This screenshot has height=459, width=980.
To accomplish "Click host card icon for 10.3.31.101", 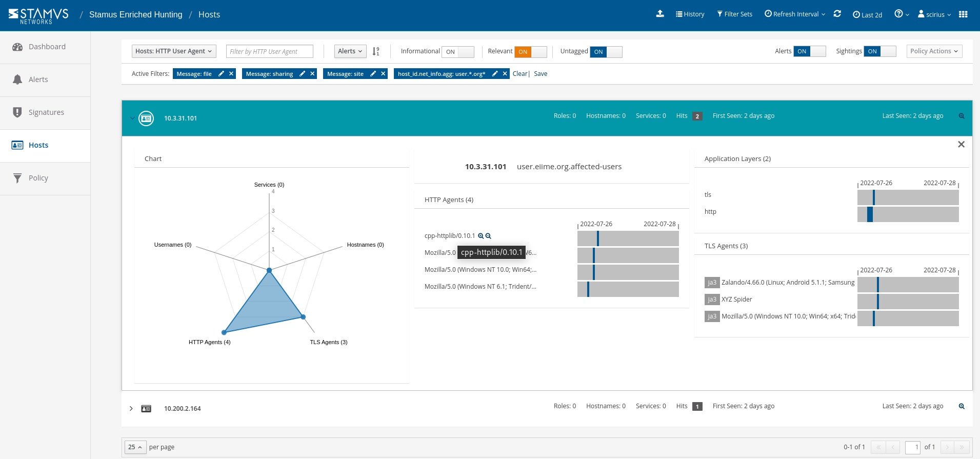I will tap(146, 118).
